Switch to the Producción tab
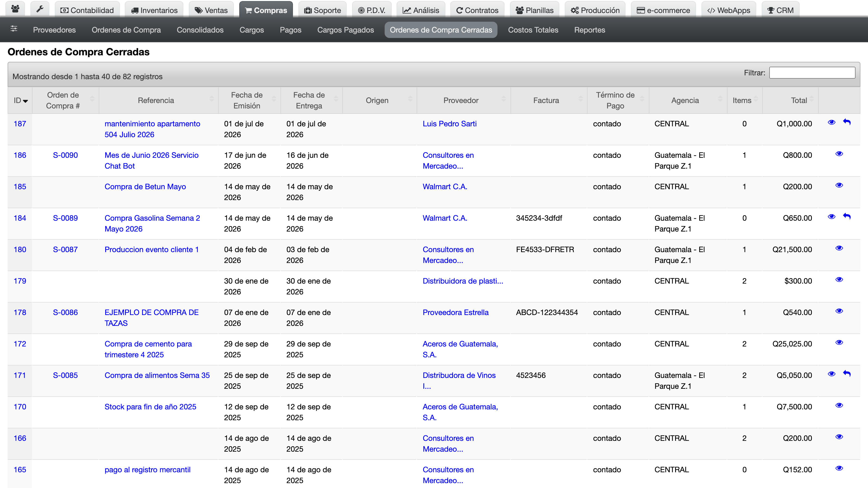This screenshot has height=488, width=868. [595, 10]
